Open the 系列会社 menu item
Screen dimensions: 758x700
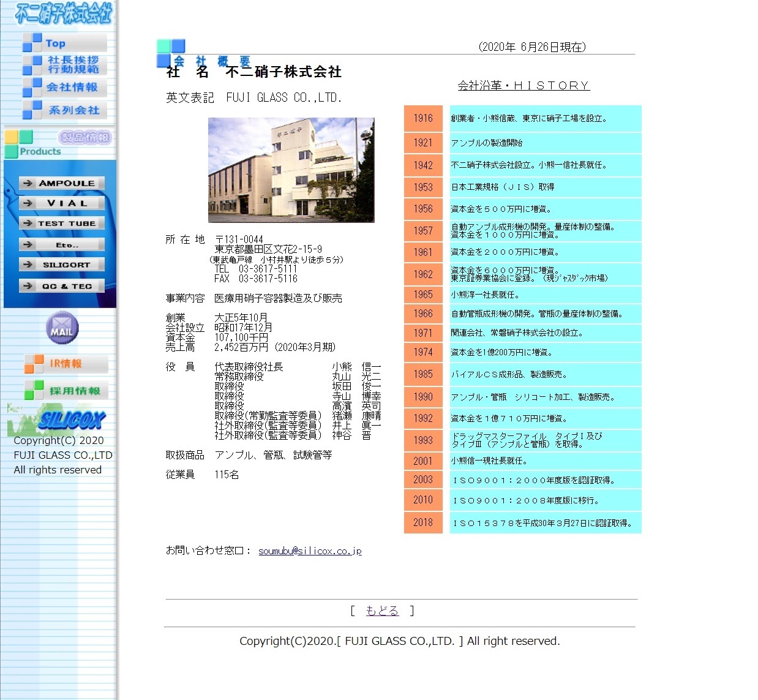coord(64,110)
